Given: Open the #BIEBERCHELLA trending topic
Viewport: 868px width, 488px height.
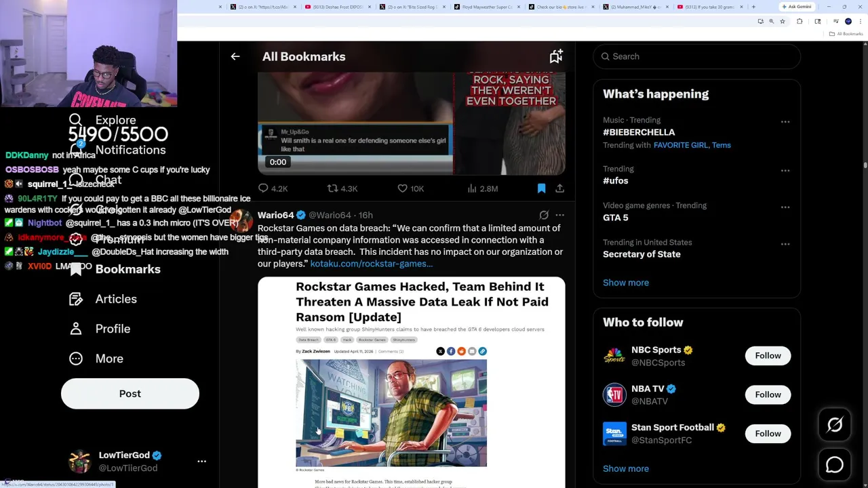Looking at the screenshot, I should pyautogui.click(x=639, y=132).
